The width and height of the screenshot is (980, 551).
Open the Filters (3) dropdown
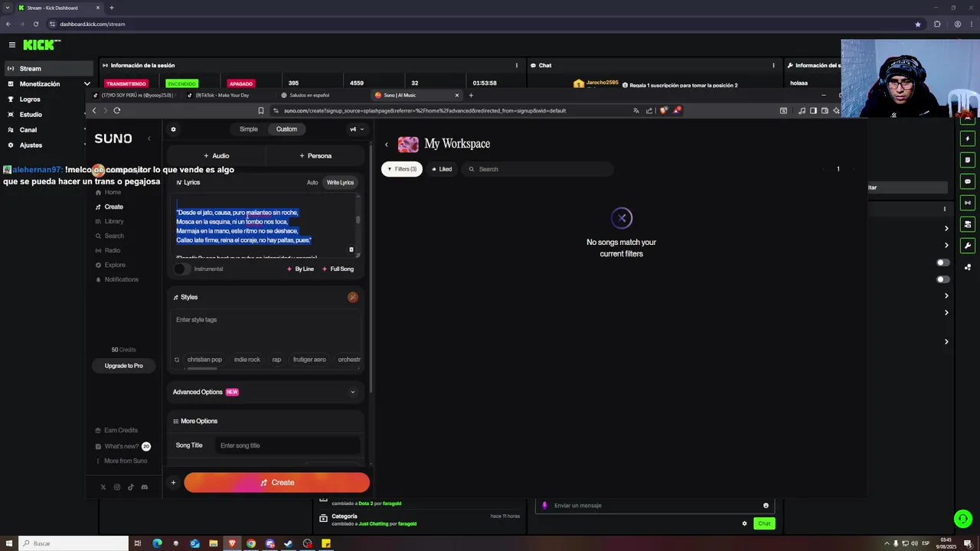[x=402, y=169]
